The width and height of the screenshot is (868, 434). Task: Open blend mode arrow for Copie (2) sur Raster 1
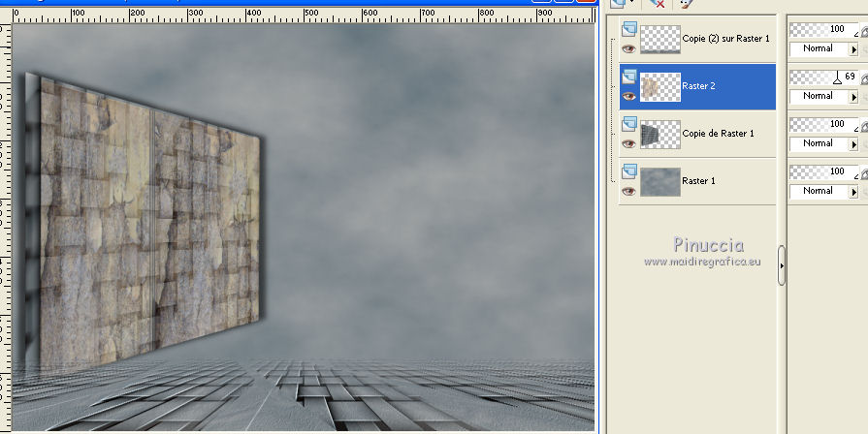click(853, 49)
